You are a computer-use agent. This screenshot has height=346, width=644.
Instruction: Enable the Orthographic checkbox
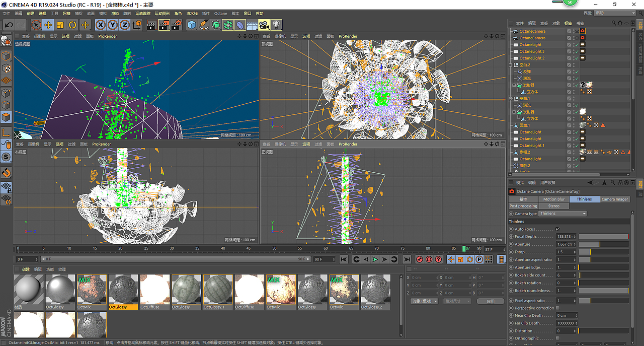[557, 338]
